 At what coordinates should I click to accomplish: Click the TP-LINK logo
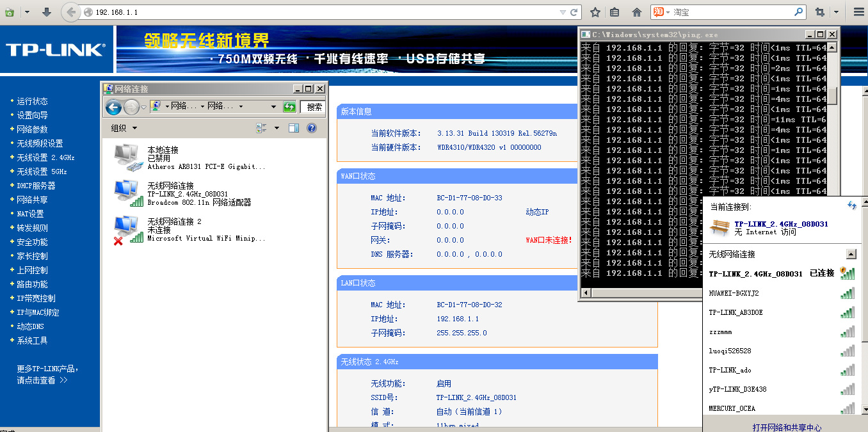(54, 50)
